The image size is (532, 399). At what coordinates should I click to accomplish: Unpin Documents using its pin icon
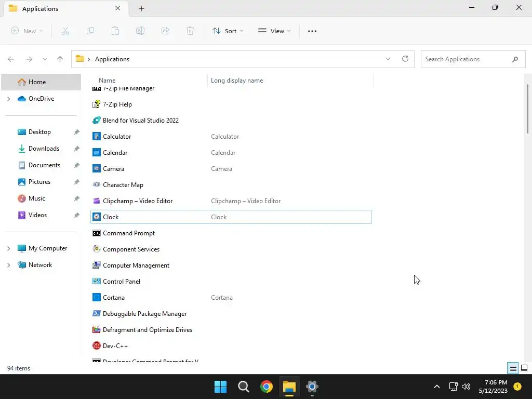tap(77, 165)
